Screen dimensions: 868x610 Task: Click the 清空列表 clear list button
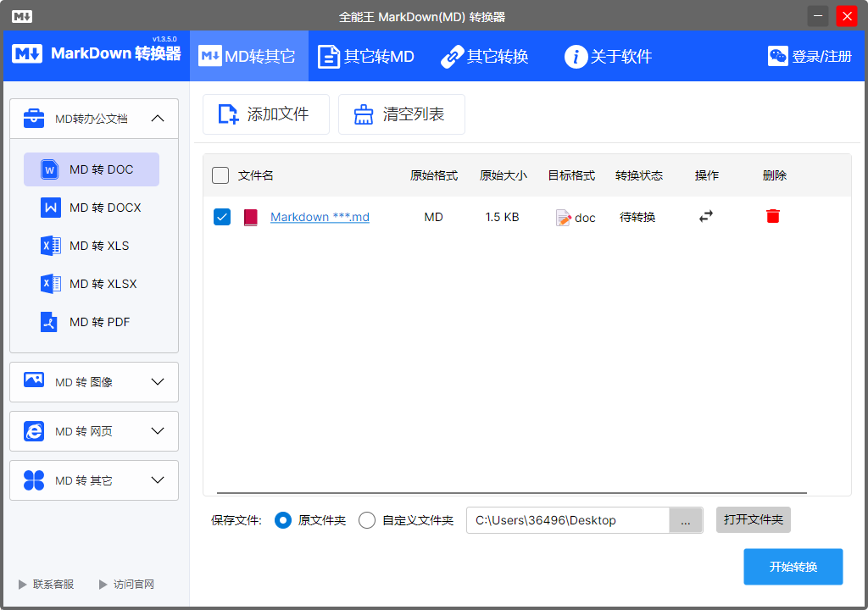pos(401,114)
